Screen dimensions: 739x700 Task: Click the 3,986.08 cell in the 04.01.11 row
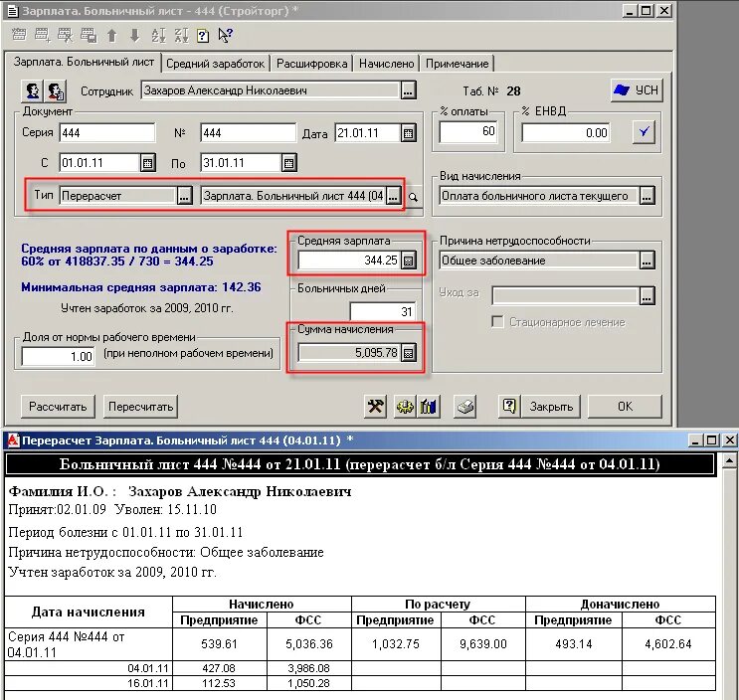[308, 668]
